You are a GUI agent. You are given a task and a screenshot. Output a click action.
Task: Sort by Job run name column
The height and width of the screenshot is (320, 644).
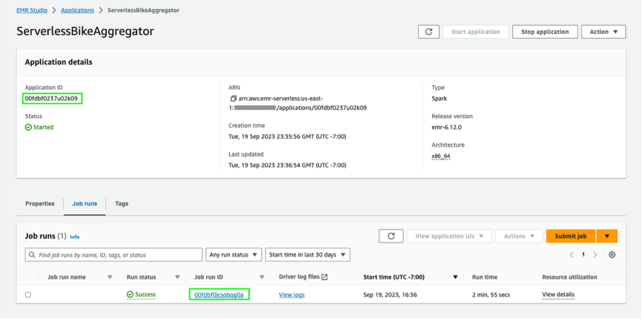click(x=110, y=278)
